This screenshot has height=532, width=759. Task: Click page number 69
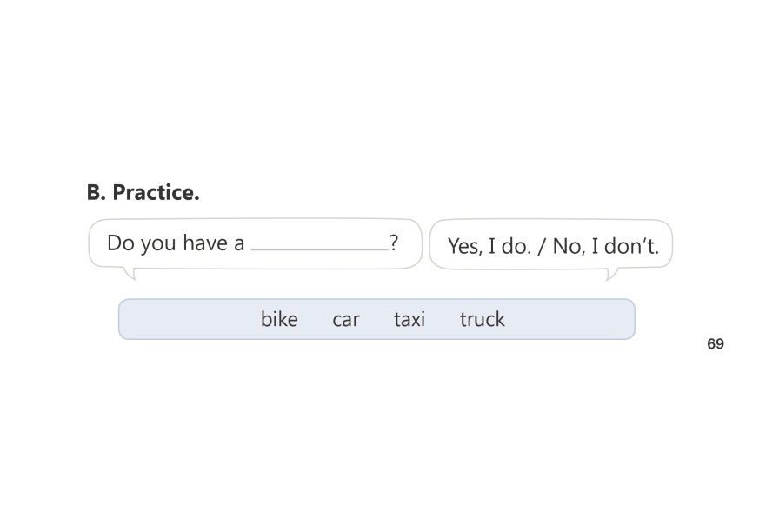716,344
